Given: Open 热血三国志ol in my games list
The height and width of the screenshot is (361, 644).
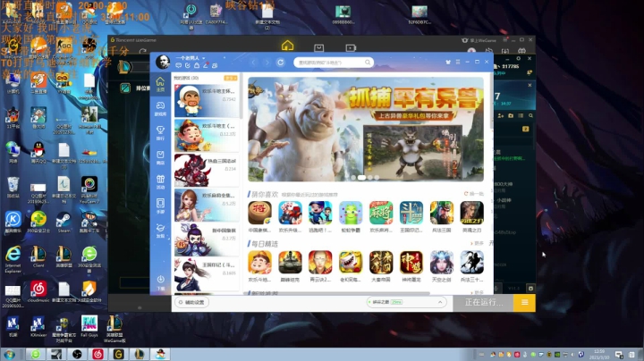Looking at the screenshot, I should click(x=207, y=171).
